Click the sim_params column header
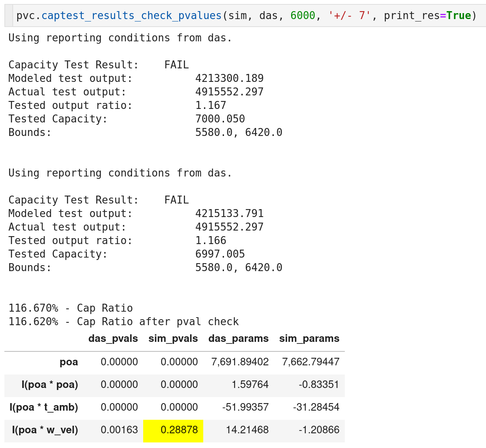Viewport: 486px width, 448px height. [309, 339]
